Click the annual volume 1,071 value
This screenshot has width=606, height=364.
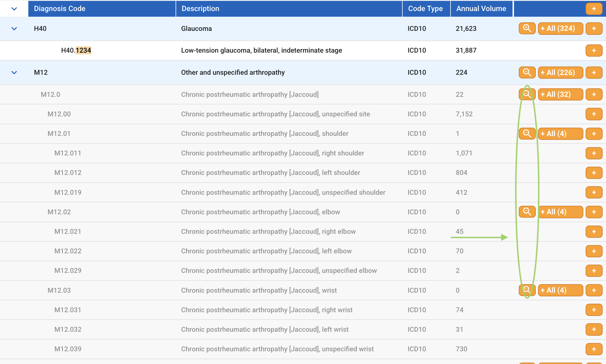464,153
